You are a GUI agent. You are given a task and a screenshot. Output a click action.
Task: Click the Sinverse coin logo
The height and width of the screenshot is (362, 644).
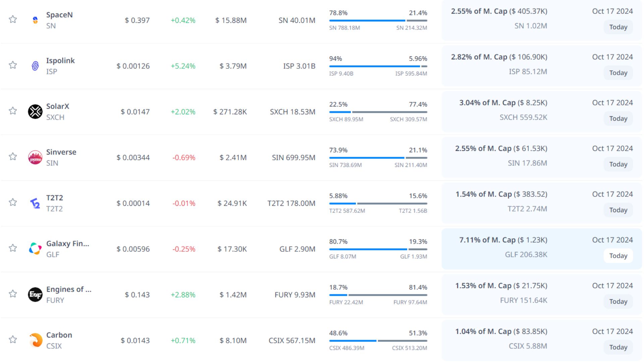35,157
